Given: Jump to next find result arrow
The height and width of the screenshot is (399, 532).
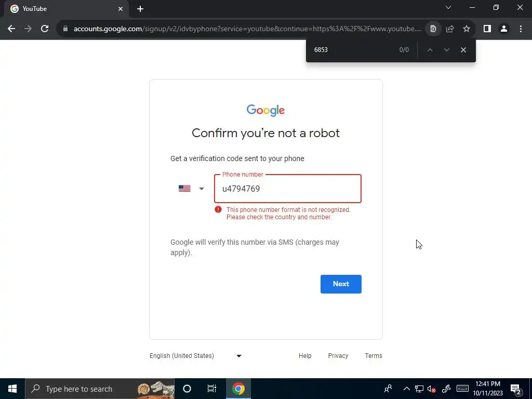Looking at the screenshot, I should [446, 50].
